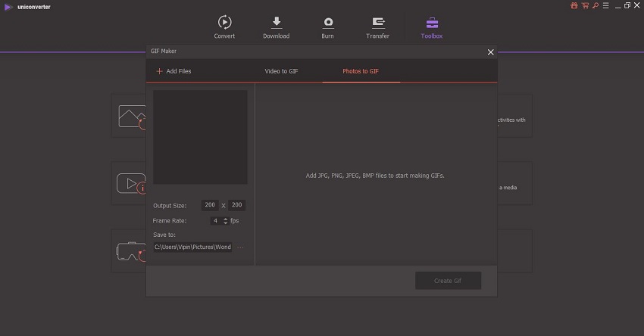The width and height of the screenshot is (644, 336).
Task: Browse save location with ellipsis button
Action: (241, 247)
